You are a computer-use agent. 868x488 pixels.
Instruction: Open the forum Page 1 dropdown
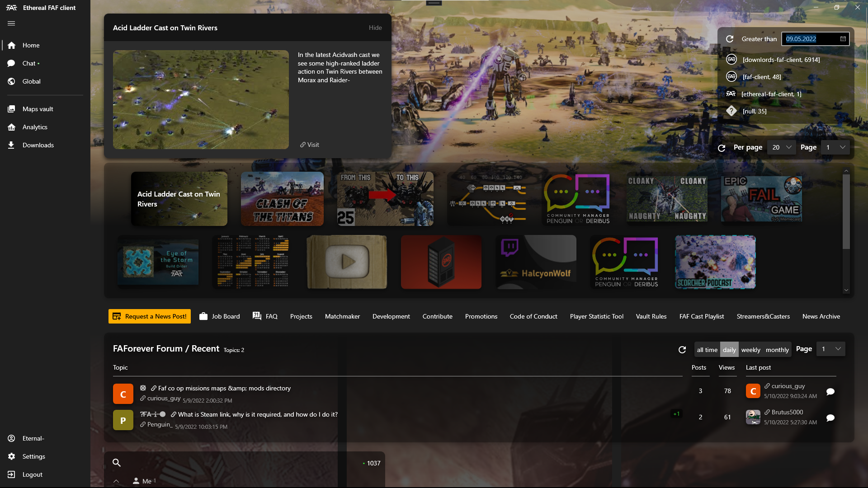tap(831, 349)
